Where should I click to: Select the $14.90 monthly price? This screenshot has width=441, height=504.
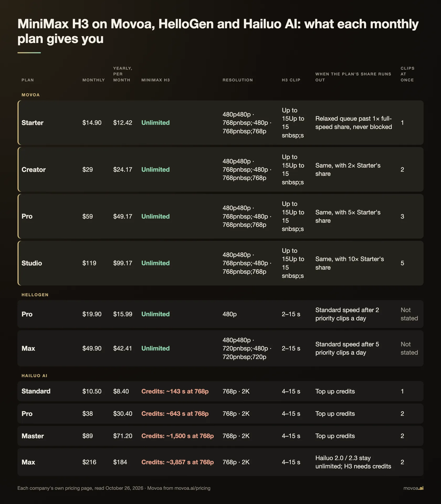click(x=92, y=123)
